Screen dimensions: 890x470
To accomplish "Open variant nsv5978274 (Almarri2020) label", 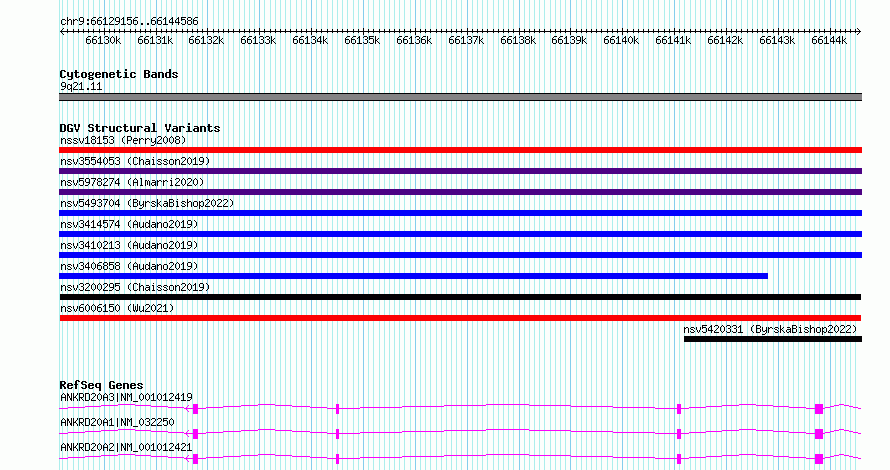I will coord(132,182).
